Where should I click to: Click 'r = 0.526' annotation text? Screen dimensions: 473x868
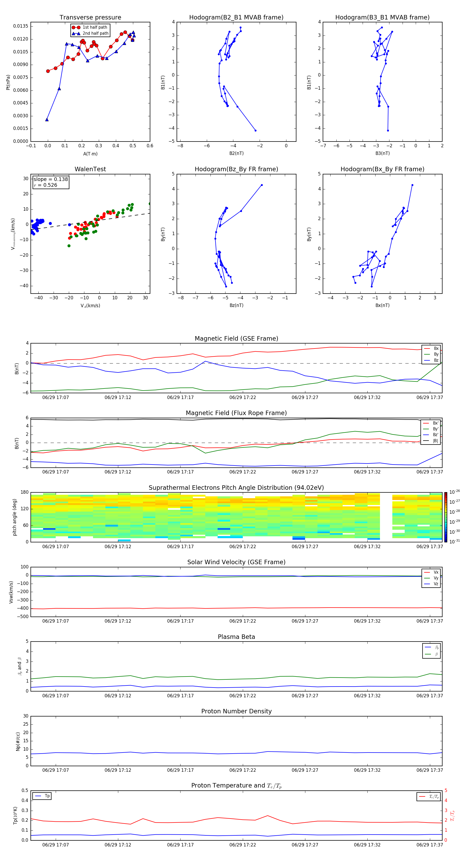(x=45, y=185)
